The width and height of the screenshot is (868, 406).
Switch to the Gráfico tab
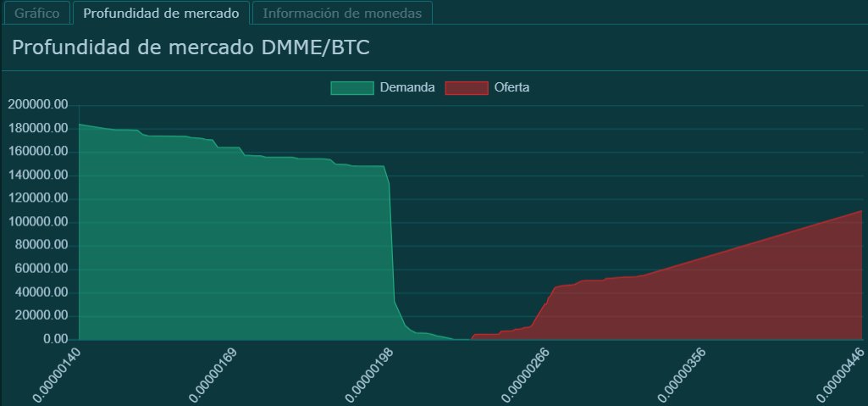pyautogui.click(x=37, y=14)
